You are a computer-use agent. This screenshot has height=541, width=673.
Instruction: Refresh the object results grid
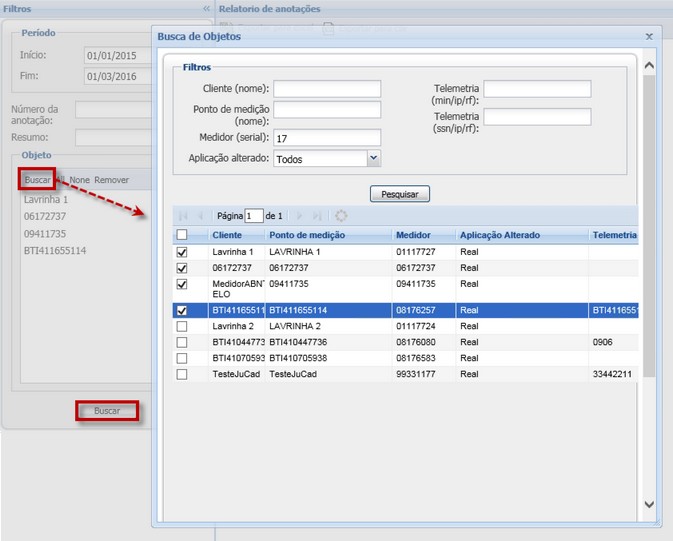point(341,215)
